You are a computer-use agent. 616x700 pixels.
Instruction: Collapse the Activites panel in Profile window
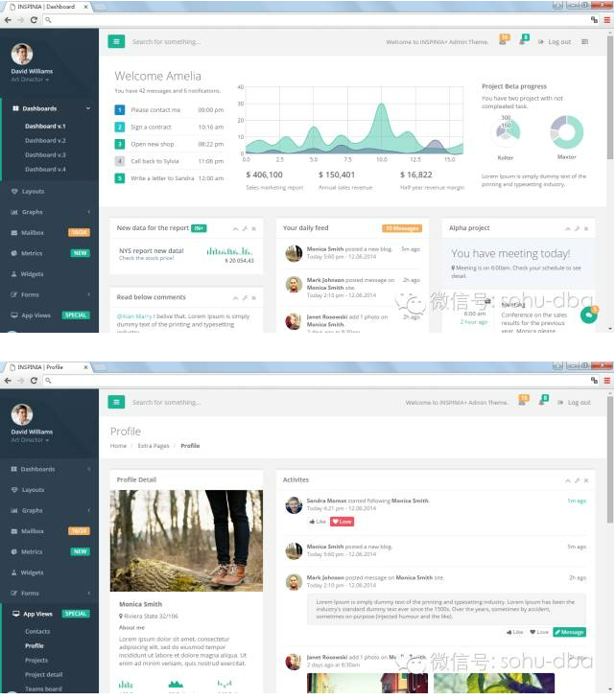(x=568, y=480)
